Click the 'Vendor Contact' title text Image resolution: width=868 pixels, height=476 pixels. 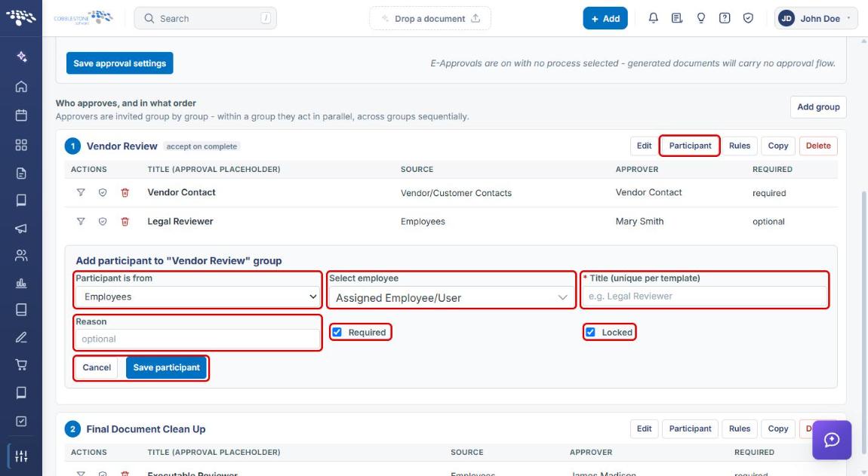(181, 192)
